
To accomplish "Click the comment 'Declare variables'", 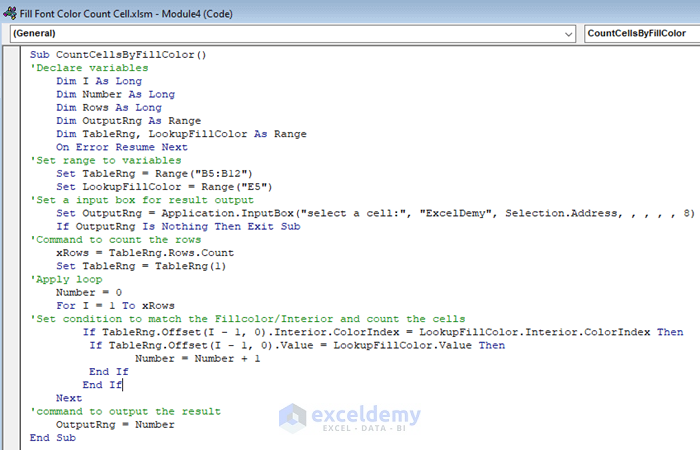I will [x=89, y=68].
